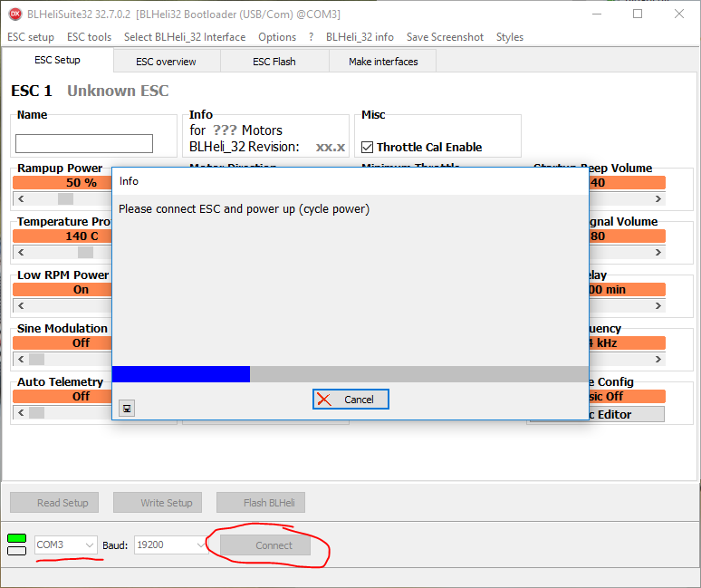Open Select BLHeli_32 Interface menu
This screenshot has height=588, width=701.
(185, 37)
